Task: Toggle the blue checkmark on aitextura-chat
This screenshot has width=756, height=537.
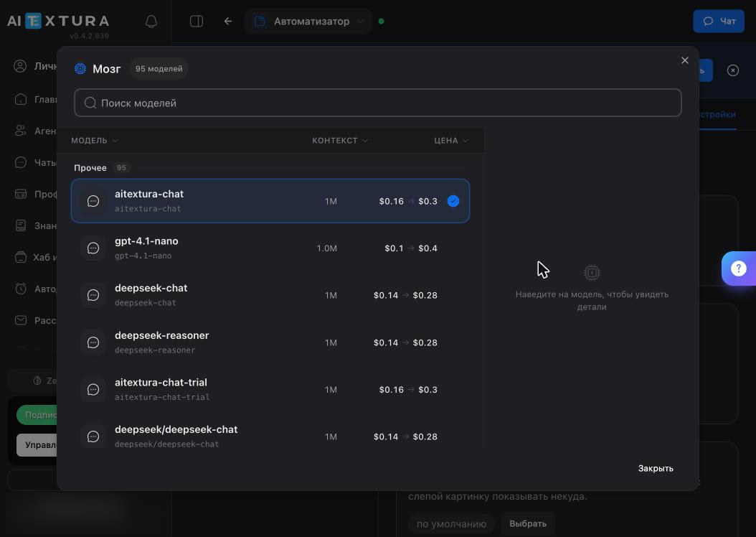Action: coord(453,201)
